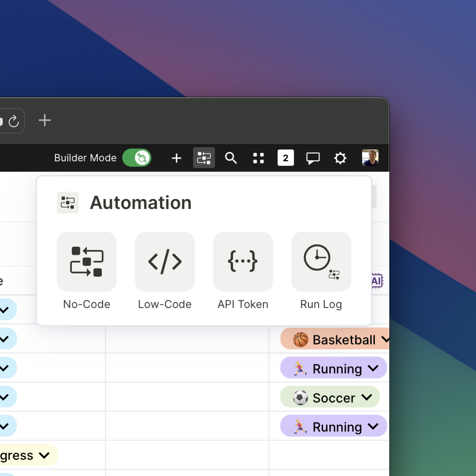
Task: Expand the yellow progress status dropdown
Action: (44, 455)
